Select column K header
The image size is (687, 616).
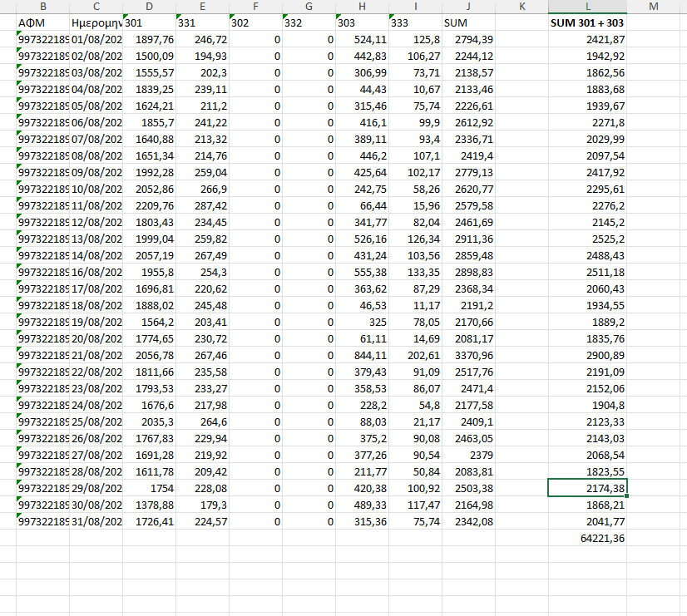[x=521, y=7]
